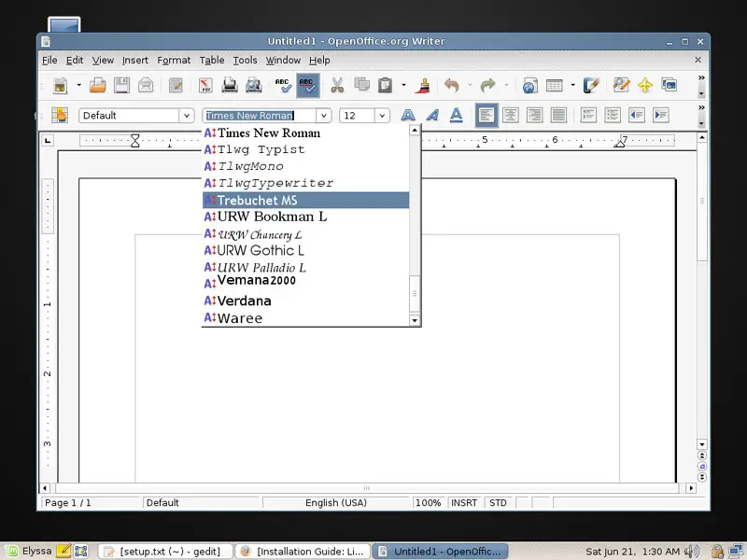Viewport: 747px width, 560px height.
Task: Open the Gallery icon
Action: click(x=669, y=86)
